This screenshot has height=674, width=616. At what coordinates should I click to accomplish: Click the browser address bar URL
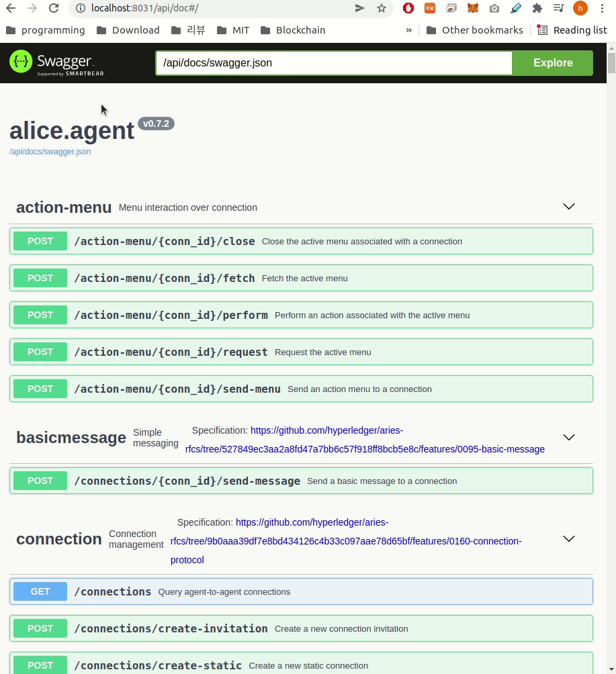(x=144, y=8)
